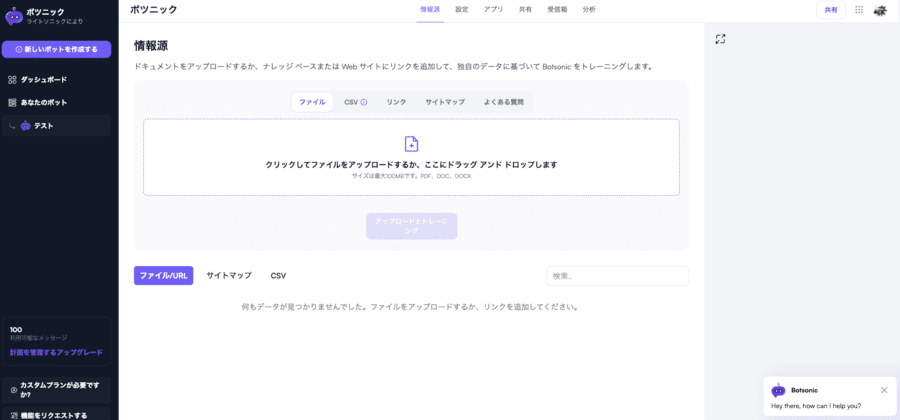The width and height of the screenshot is (900, 420).
Task: Select the テスト bot entry
Action: click(56, 126)
